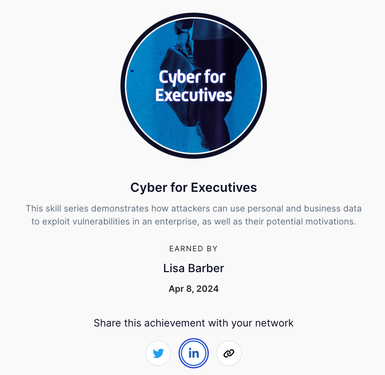Viewport: 385px width, 375px height.
Task: Click the briefcase in the badge photo
Action: [x=182, y=85]
